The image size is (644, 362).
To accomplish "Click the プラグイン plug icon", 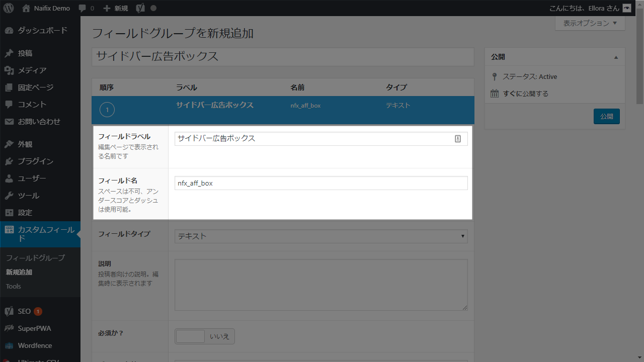I will (x=9, y=161).
